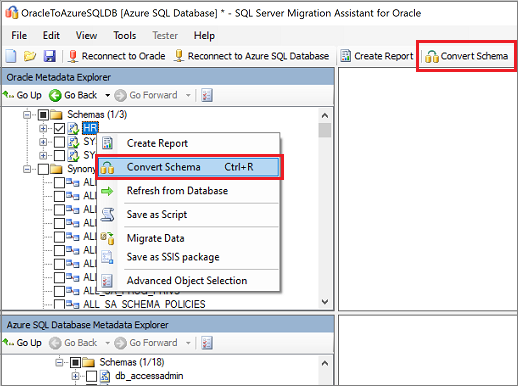The width and height of the screenshot is (518, 386).
Task: Open Go Forward dropdown arrow in Oracle explorer
Action: click(x=188, y=95)
